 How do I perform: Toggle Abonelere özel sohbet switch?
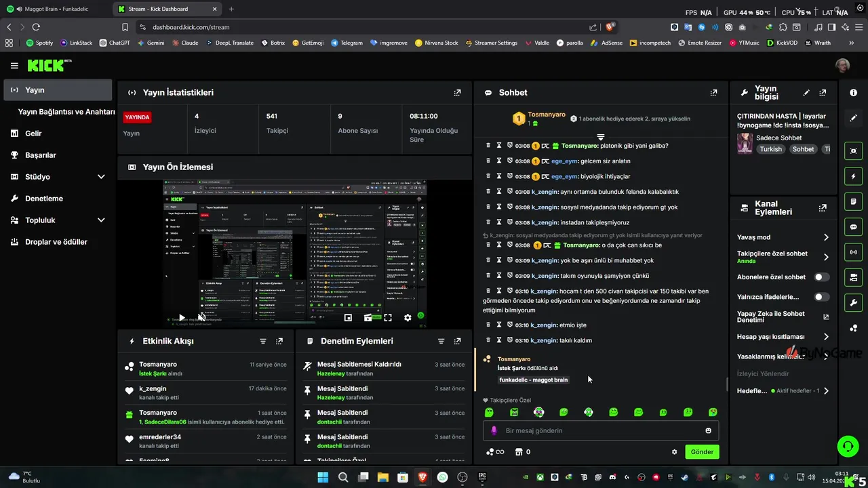821,277
